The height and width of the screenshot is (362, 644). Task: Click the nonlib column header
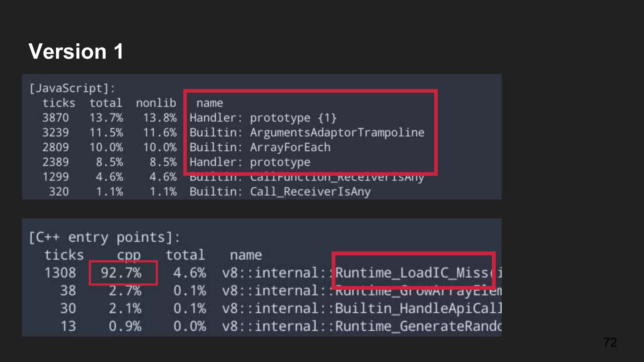click(x=156, y=103)
